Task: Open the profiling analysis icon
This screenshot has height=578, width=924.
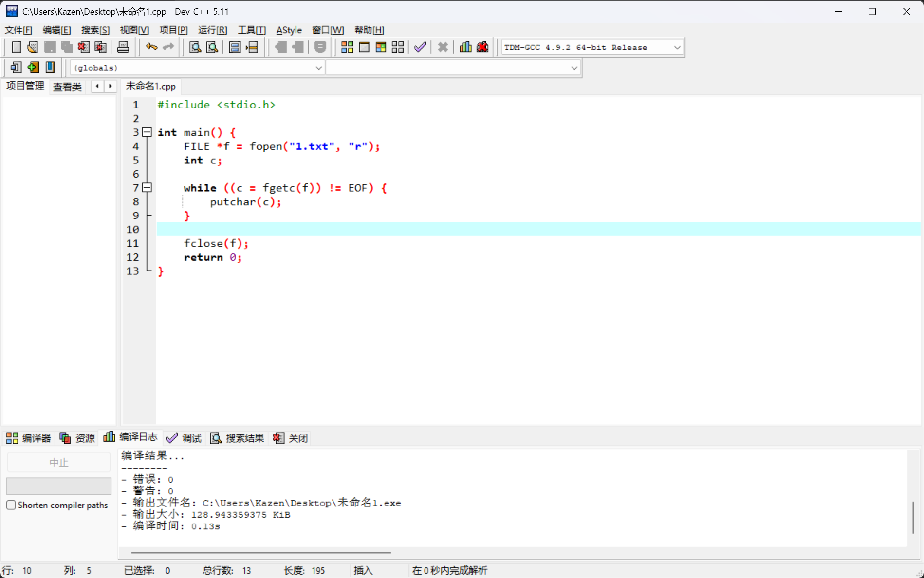Action: (465, 47)
